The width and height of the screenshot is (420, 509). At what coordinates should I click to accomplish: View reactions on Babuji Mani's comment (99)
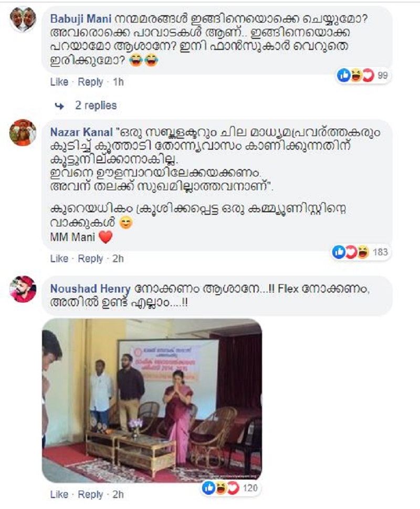(x=363, y=75)
